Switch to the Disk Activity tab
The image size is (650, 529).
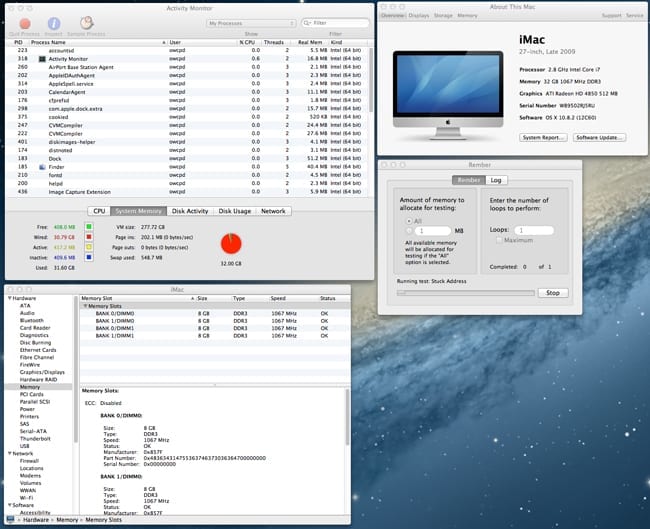point(190,211)
